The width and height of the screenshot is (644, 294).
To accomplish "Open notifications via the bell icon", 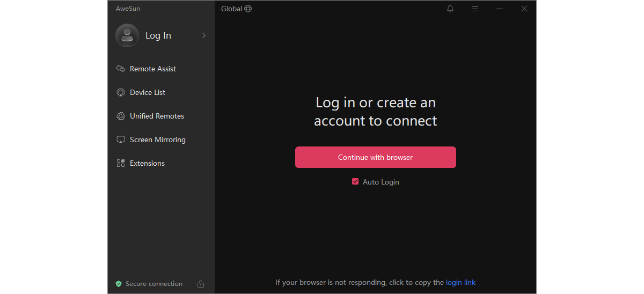I will (x=450, y=9).
